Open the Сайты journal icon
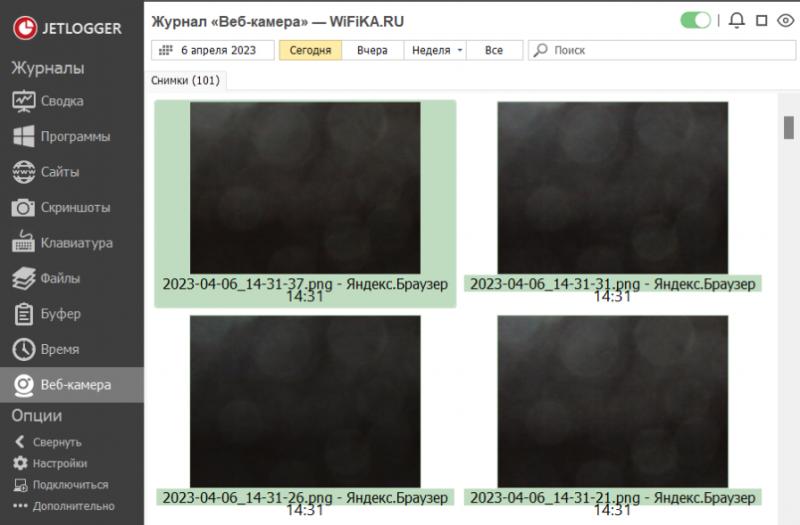Viewport: 800px width, 525px height. [24, 172]
